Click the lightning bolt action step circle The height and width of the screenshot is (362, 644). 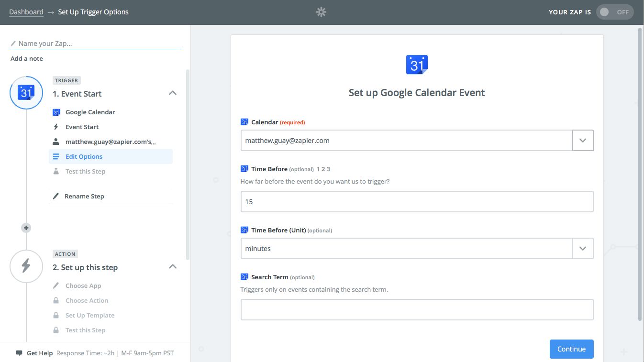[x=26, y=266]
